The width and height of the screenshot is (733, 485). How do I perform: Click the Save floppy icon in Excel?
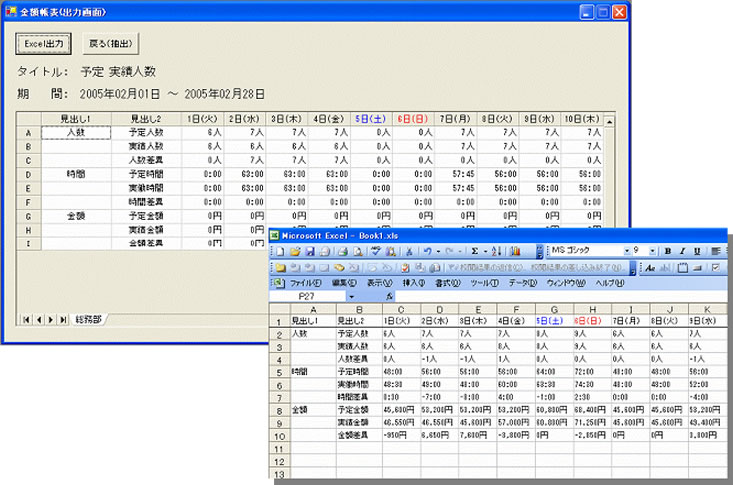[309, 251]
